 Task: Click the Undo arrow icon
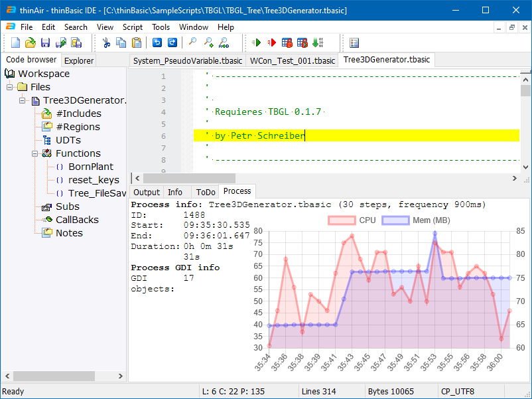157,43
